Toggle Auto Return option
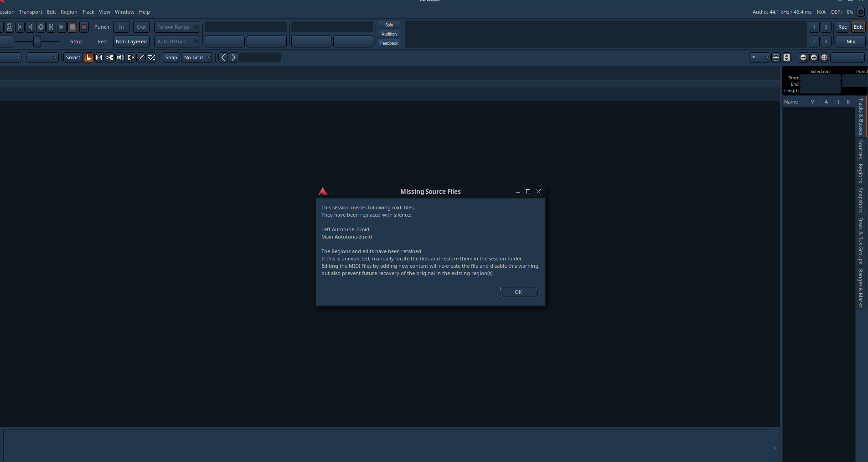This screenshot has width=868, height=462. click(177, 42)
